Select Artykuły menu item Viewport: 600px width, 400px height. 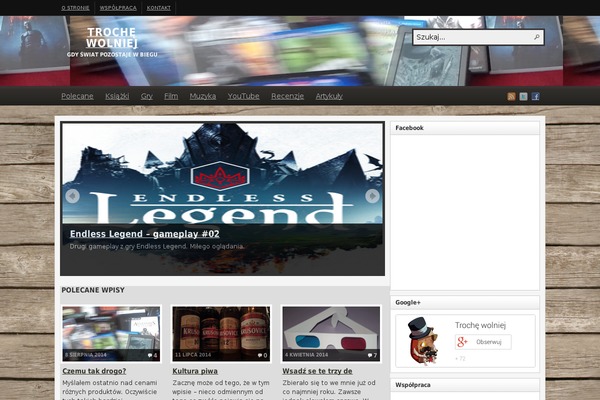click(x=329, y=96)
